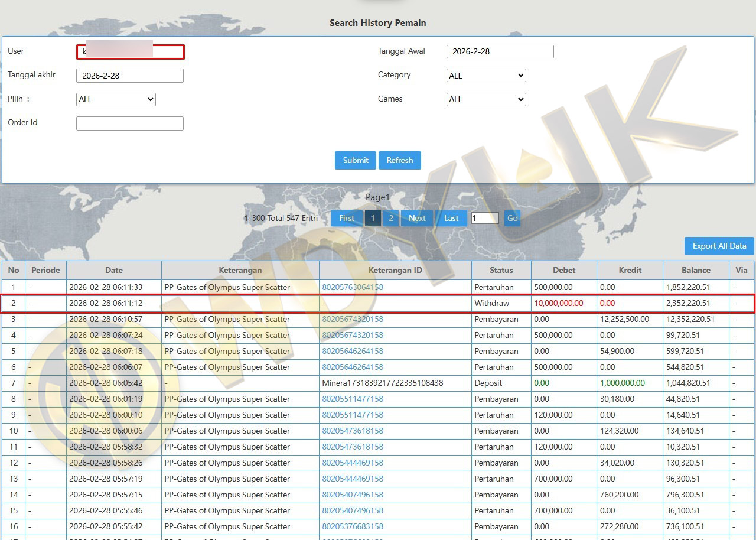Click the User input field
The image size is (756, 540).
pos(130,52)
